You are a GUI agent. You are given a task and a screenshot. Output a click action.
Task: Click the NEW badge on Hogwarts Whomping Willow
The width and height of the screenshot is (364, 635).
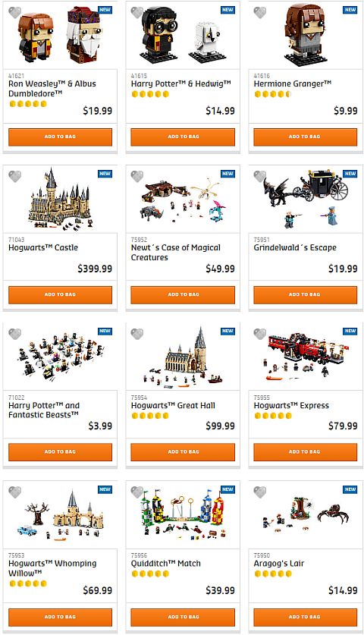point(105,489)
